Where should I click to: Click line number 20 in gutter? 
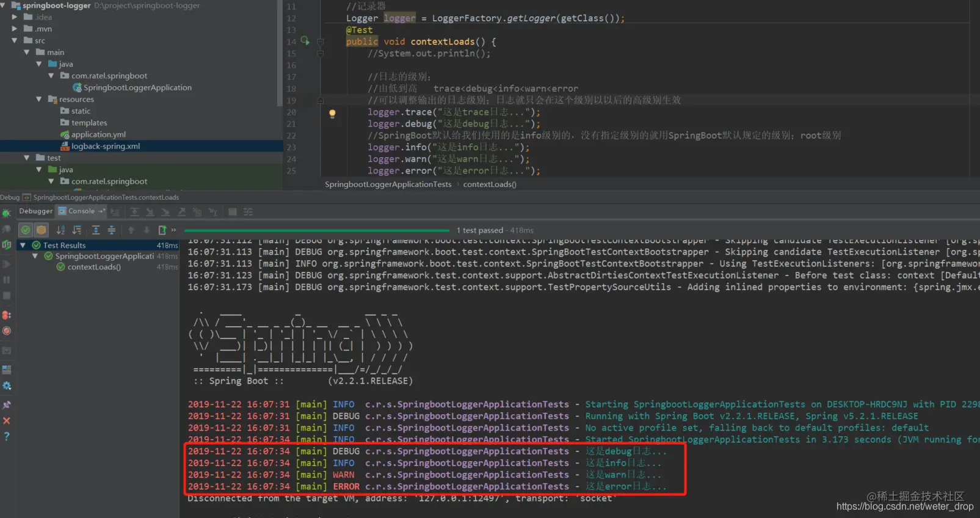(x=291, y=112)
